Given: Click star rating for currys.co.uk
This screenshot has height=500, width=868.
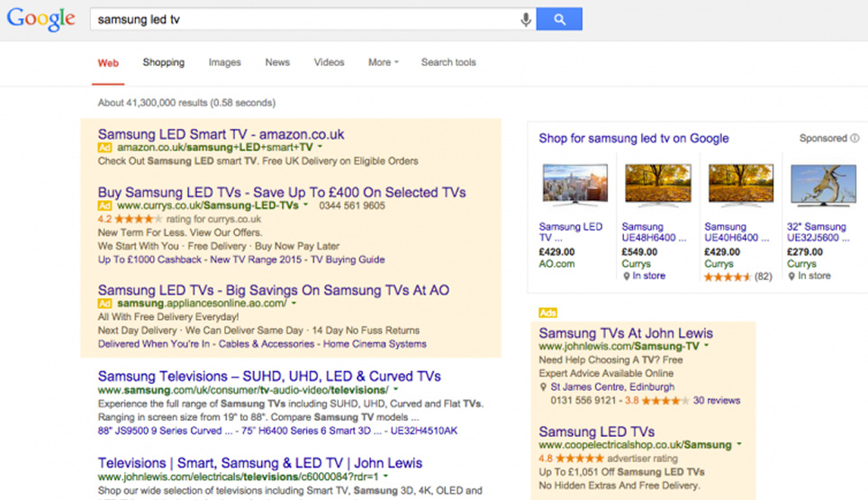Looking at the screenshot, I should (138, 219).
